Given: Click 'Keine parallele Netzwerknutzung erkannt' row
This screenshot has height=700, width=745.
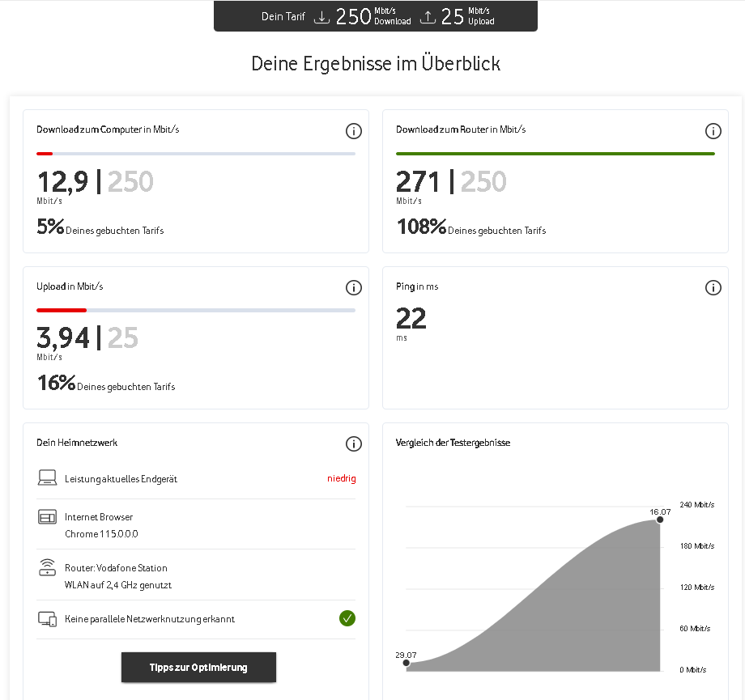Looking at the screenshot, I should click(x=196, y=619).
